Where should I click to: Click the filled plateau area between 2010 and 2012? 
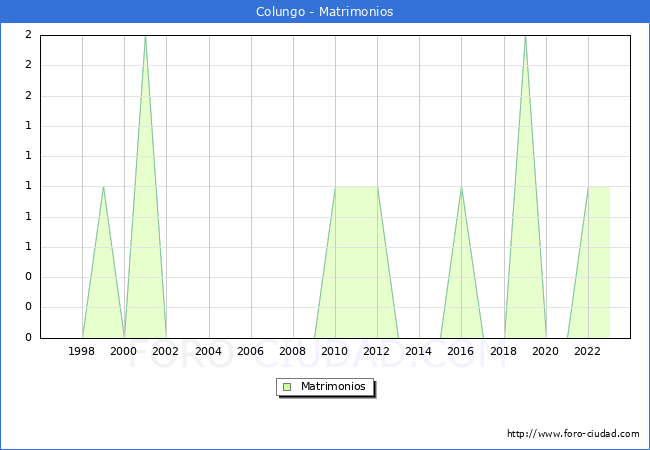356,260
